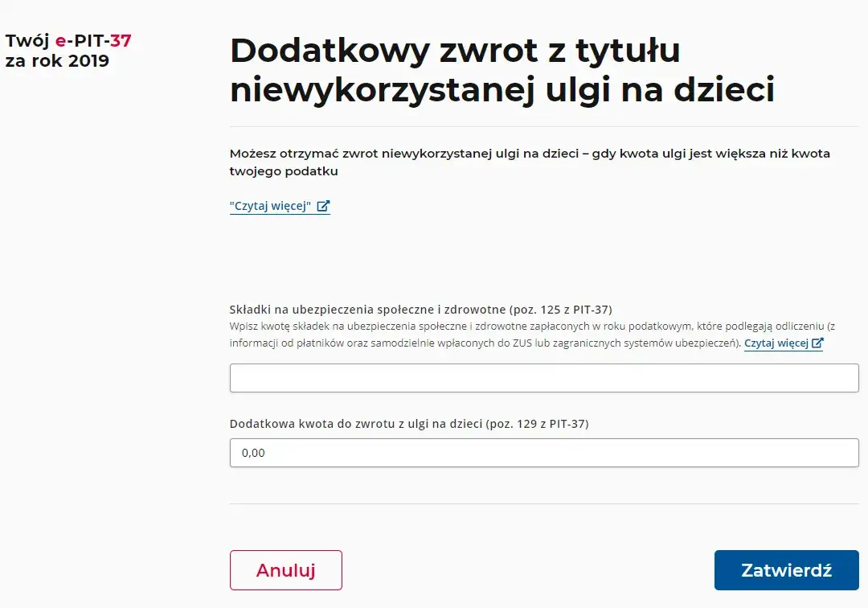
Task: Click inside the empty contributions amount box
Action: tap(543, 377)
